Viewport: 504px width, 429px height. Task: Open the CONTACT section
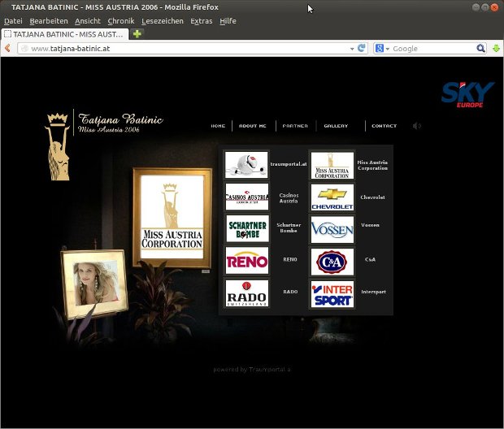(x=385, y=126)
